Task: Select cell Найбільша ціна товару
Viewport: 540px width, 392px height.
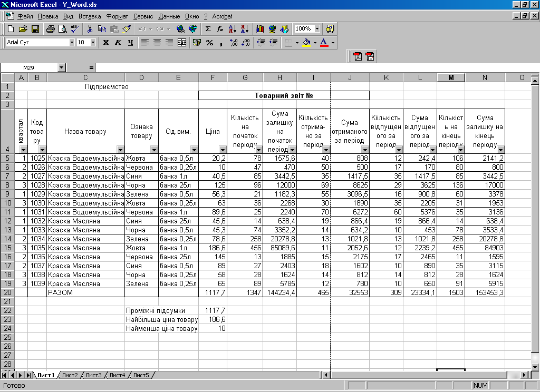Action: [x=161, y=319]
